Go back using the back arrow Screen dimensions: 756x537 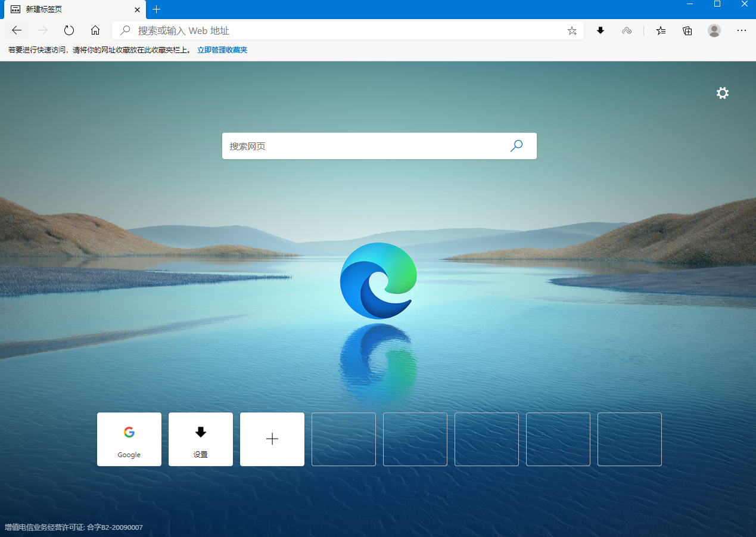(17, 30)
